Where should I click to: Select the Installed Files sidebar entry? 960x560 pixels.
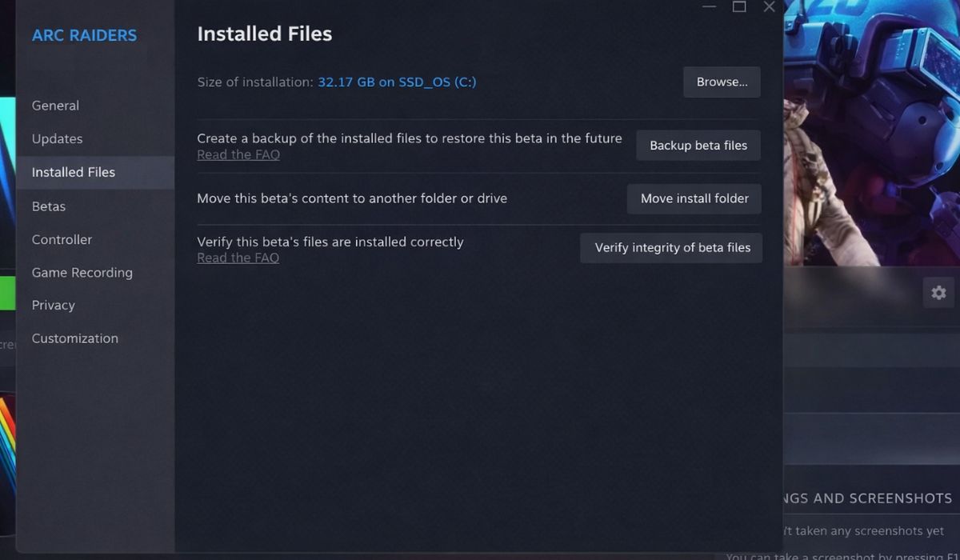click(73, 172)
